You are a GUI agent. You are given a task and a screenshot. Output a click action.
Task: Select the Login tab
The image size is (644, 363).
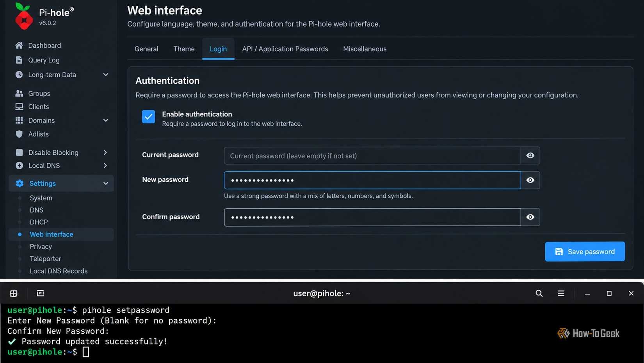point(218,49)
